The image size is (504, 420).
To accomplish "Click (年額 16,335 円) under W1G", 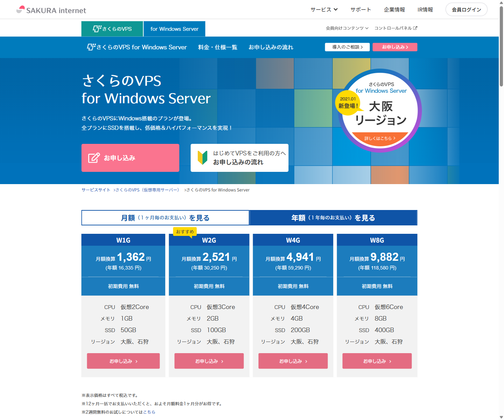I will [123, 268].
